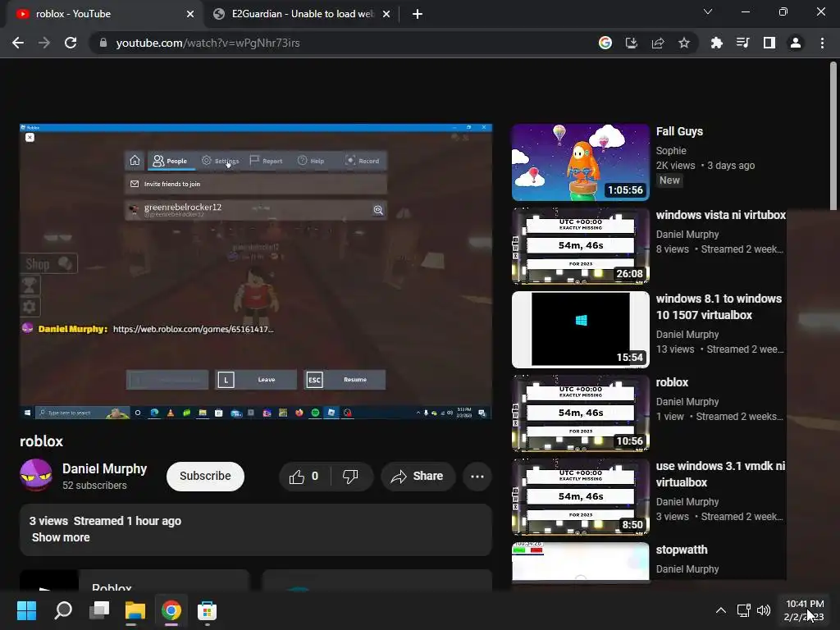Open the stopwatth video title
This screenshot has width=840, height=630.
(x=682, y=550)
